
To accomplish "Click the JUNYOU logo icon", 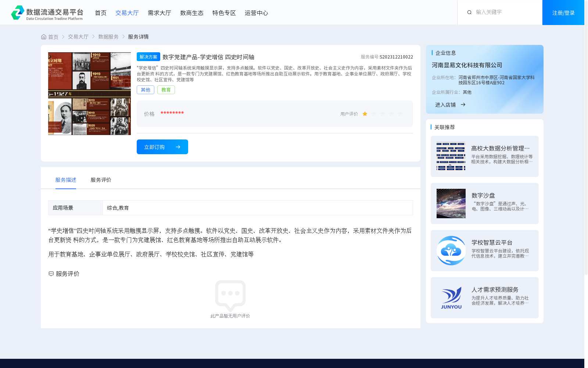I will coord(451,298).
